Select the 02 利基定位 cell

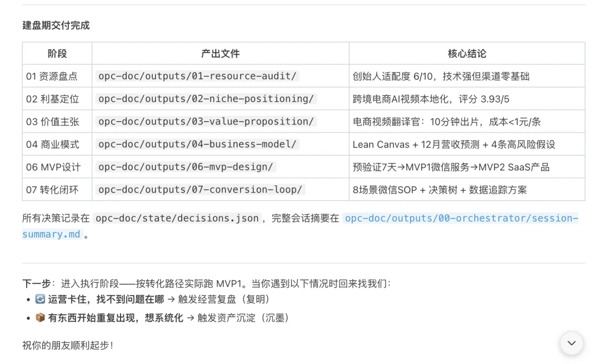coord(57,99)
